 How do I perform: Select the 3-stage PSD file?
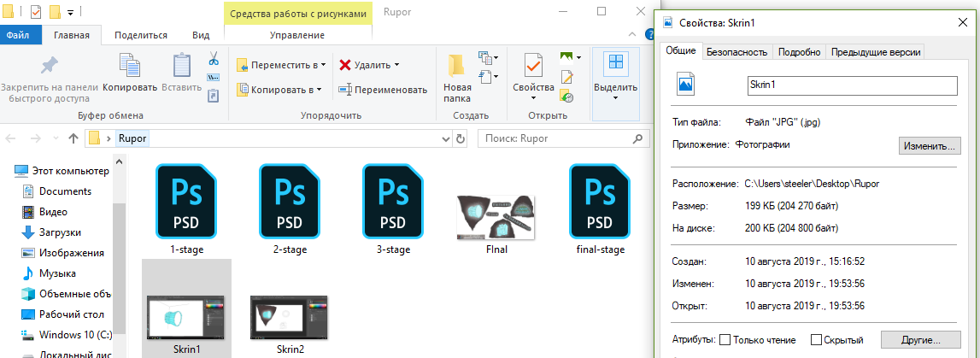pos(394,208)
